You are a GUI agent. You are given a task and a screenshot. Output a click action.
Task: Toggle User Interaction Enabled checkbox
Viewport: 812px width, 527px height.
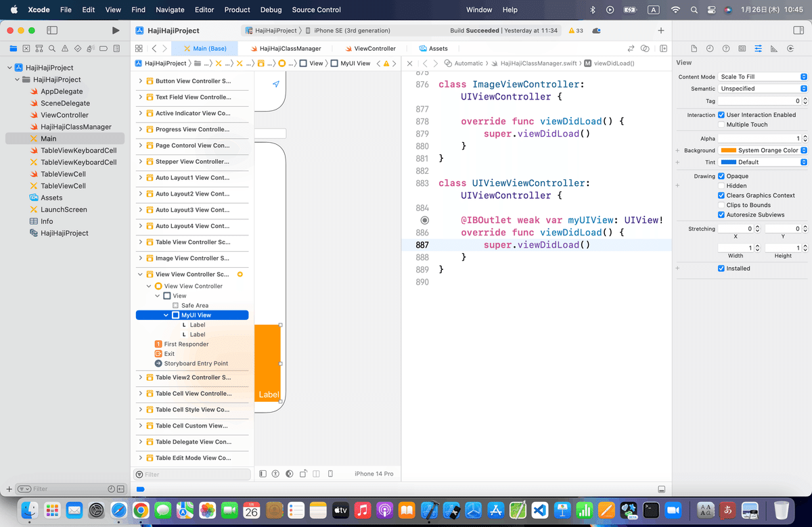click(x=721, y=115)
